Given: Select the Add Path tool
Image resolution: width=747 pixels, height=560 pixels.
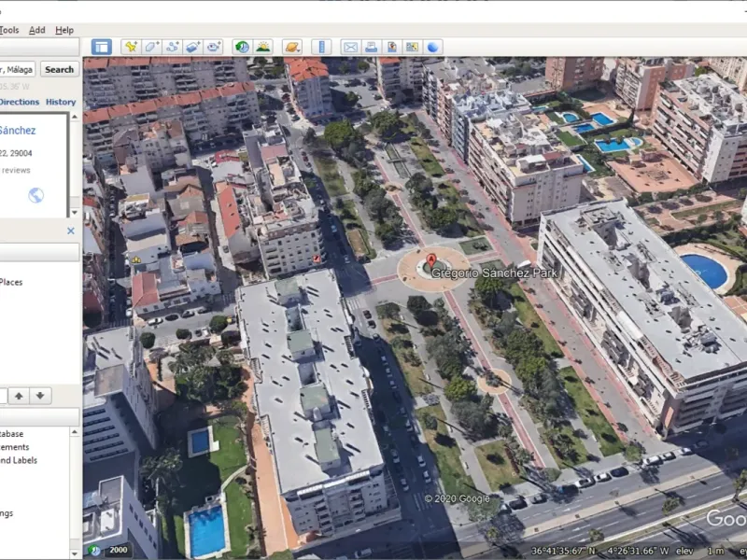Looking at the screenshot, I should pyautogui.click(x=172, y=47).
